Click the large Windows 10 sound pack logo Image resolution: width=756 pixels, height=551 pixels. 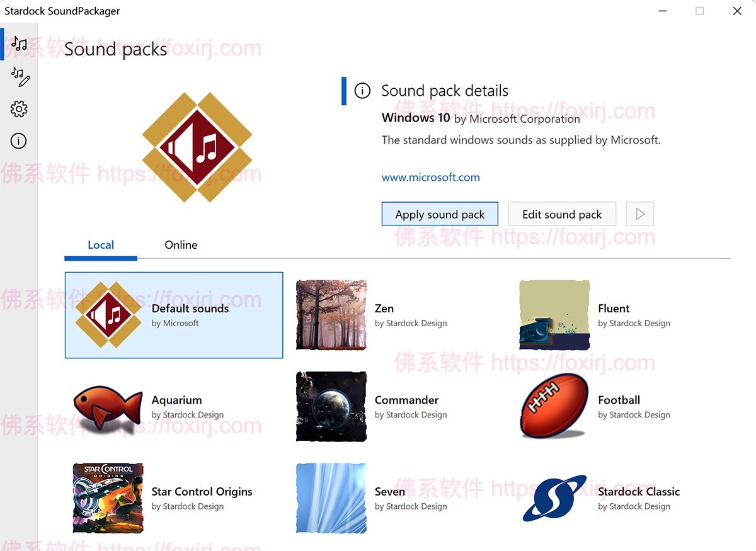(x=197, y=147)
